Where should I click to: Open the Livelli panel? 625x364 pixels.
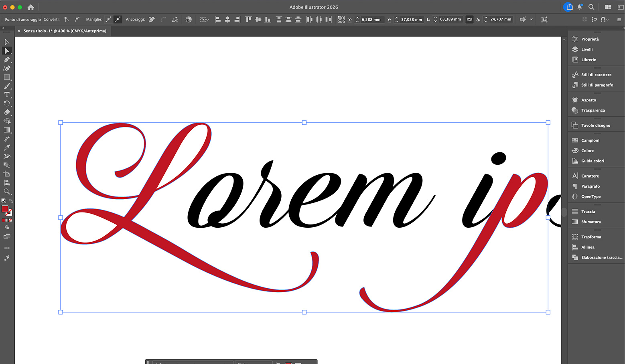tap(587, 49)
